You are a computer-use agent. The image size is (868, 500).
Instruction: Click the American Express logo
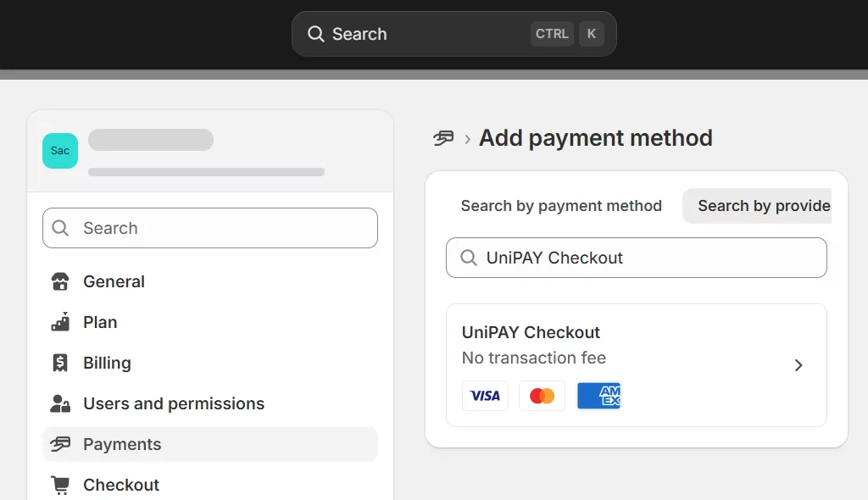pos(598,396)
